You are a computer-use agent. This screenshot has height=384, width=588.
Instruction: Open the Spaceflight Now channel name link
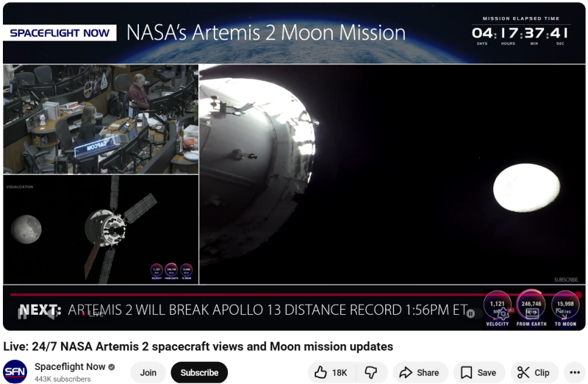70,366
